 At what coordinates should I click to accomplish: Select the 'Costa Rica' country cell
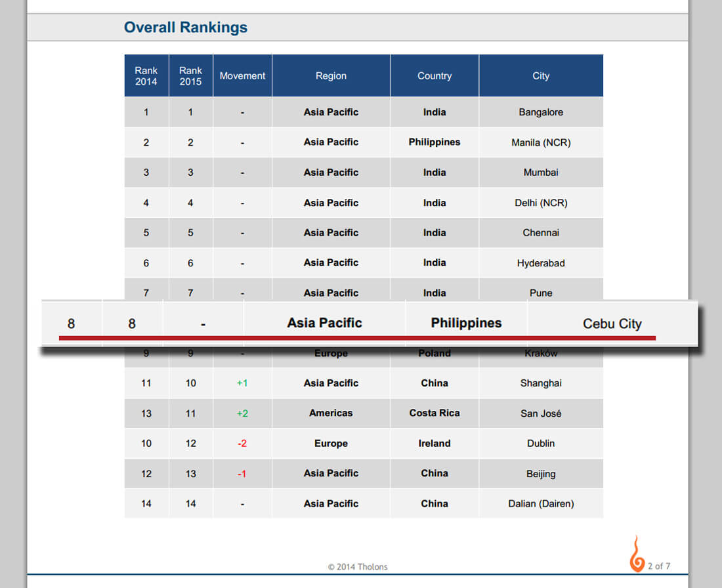click(435, 413)
